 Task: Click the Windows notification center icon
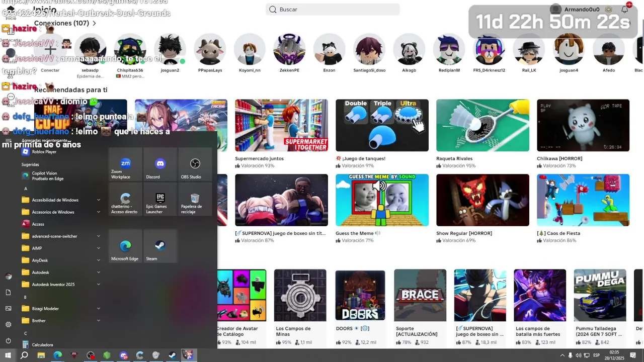(x=633, y=355)
